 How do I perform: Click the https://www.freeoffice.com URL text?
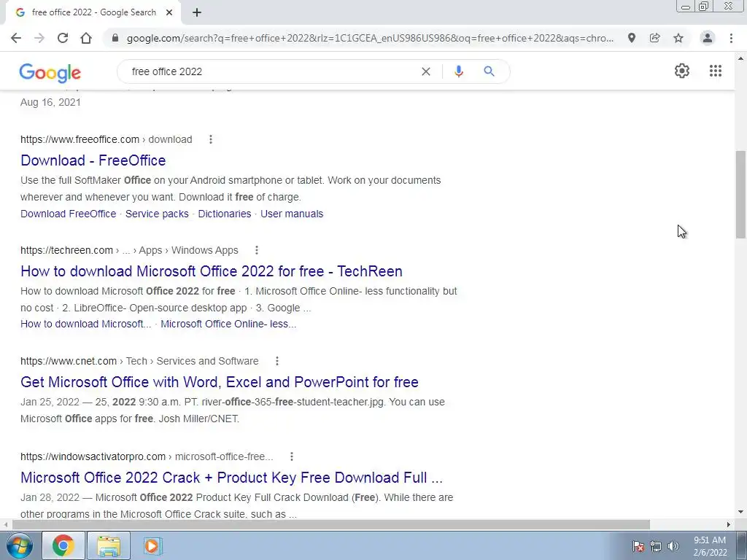tap(80, 139)
